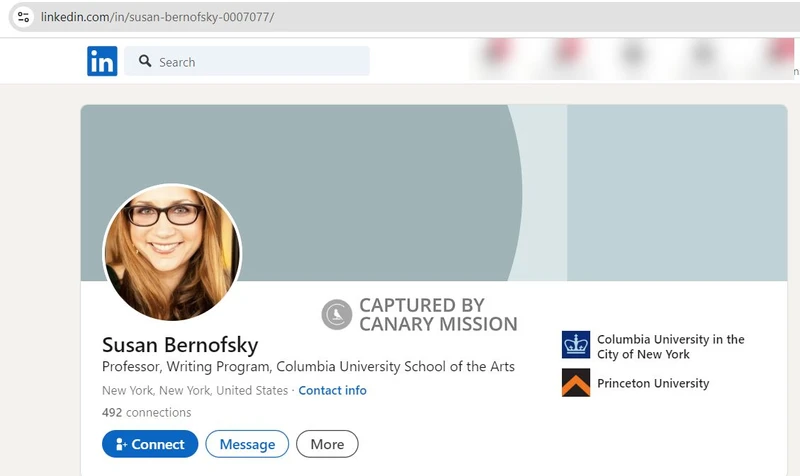Select the name Susan Bernofsky
The width and height of the screenshot is (800, 476).
pyautogui.click(x=180, y=345)
